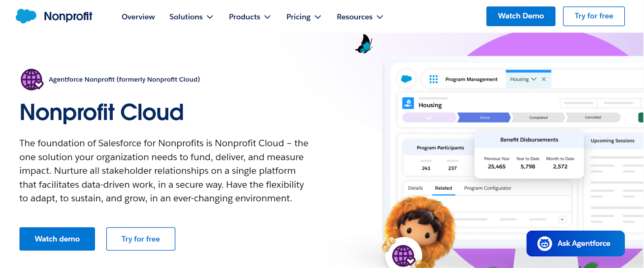Open the Ask Agentforce chat button
The height and width of the screenshot is (268, 644).
point(576,243)
